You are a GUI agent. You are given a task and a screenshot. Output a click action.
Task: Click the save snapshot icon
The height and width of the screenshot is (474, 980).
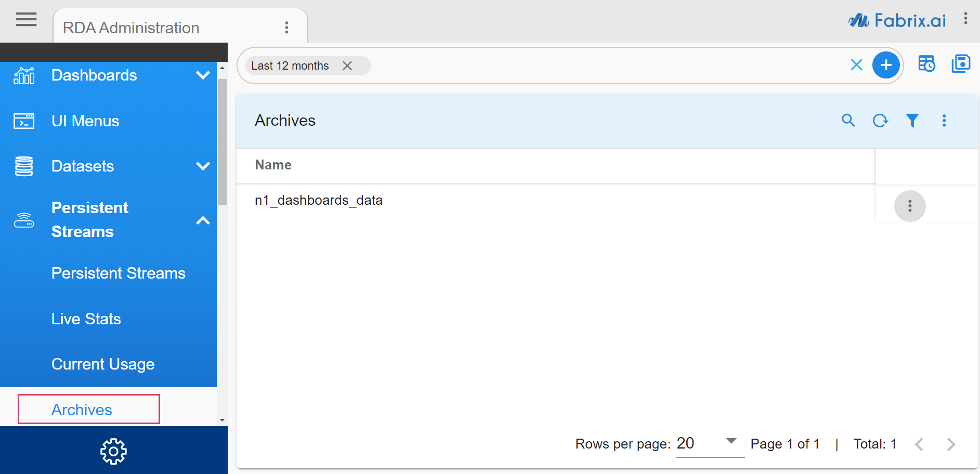[x=961, y=64]
